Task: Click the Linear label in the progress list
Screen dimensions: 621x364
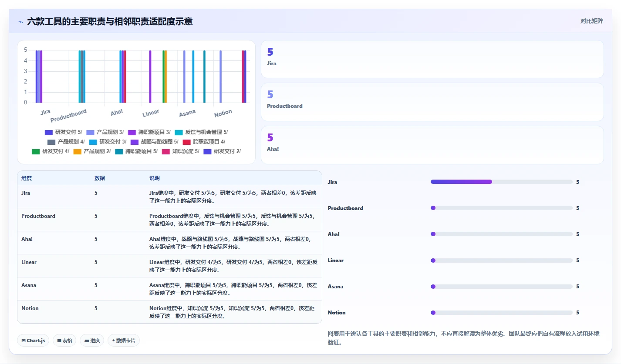Action: coord(335,260)
